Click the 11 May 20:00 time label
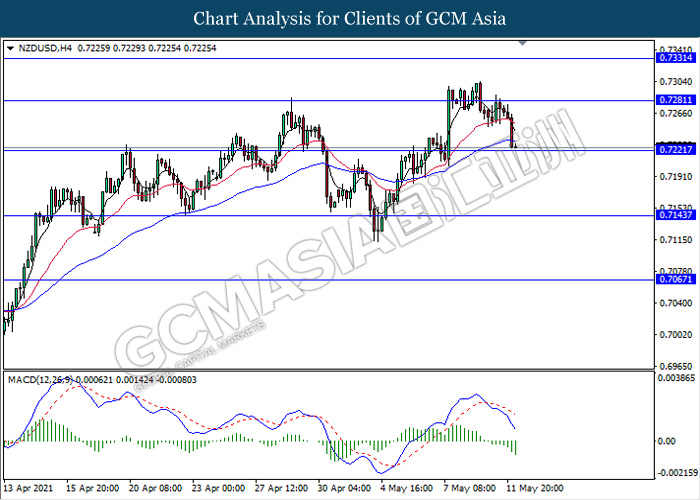 tap(534, 488)
